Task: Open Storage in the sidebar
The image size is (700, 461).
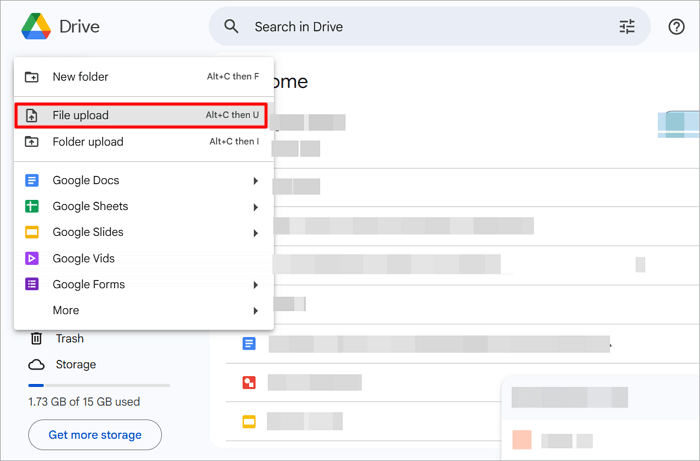Action: tap(75, 365)
